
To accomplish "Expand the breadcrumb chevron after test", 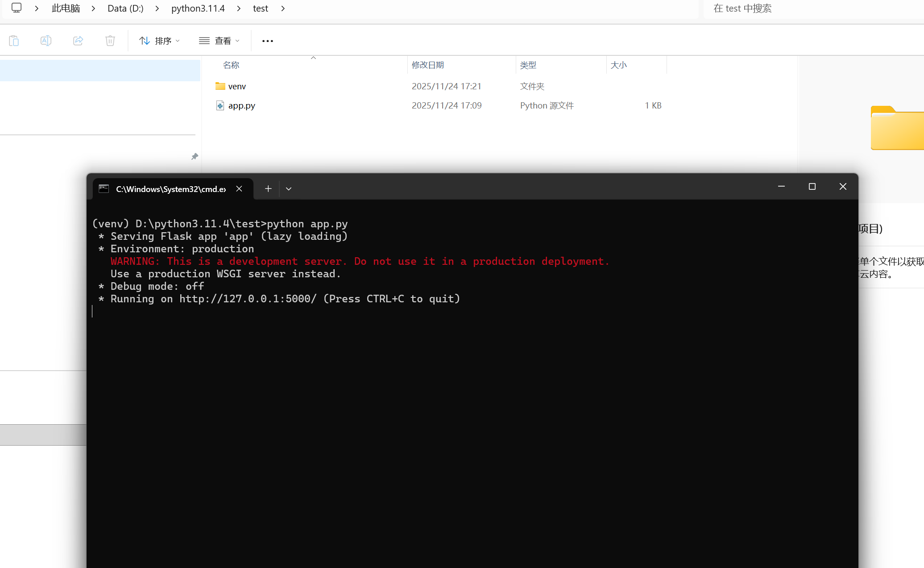I will coord(283,8).
